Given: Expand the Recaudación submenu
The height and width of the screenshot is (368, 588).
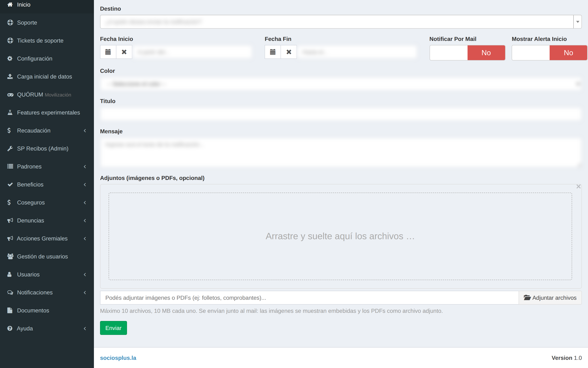Looking at the screenshot, I should [x=47, y=130].
